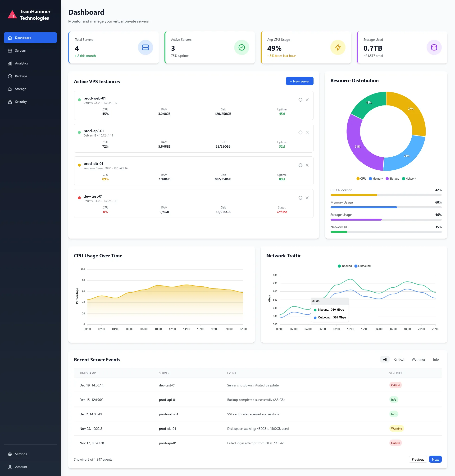
Task: Select the SSL certificate renewed event
Action: (253, 414)
